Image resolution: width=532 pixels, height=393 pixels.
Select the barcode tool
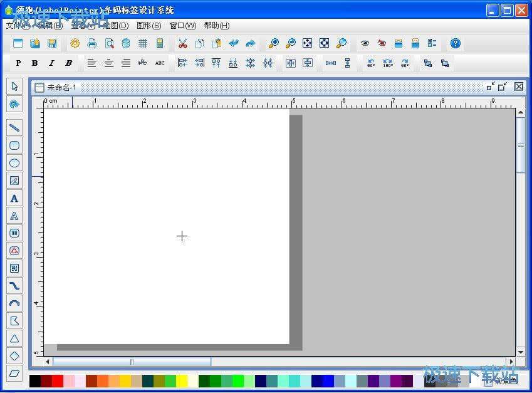[x=14, y=233]
